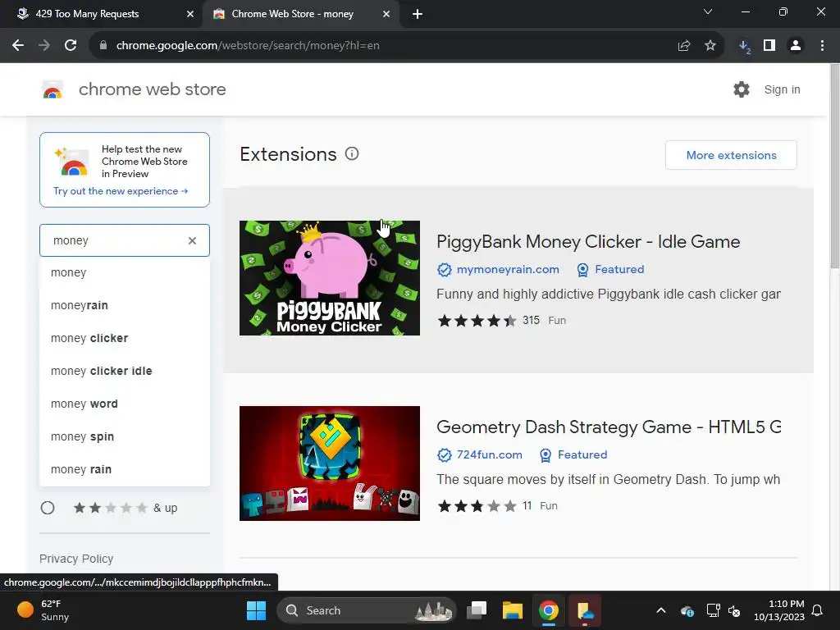Open the Windows Start menu

[256, 610]
